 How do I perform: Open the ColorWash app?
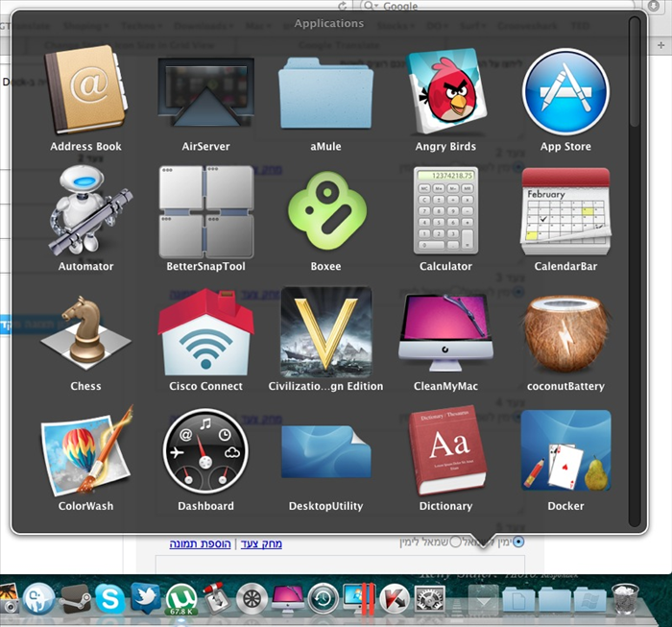coord(86,450)
